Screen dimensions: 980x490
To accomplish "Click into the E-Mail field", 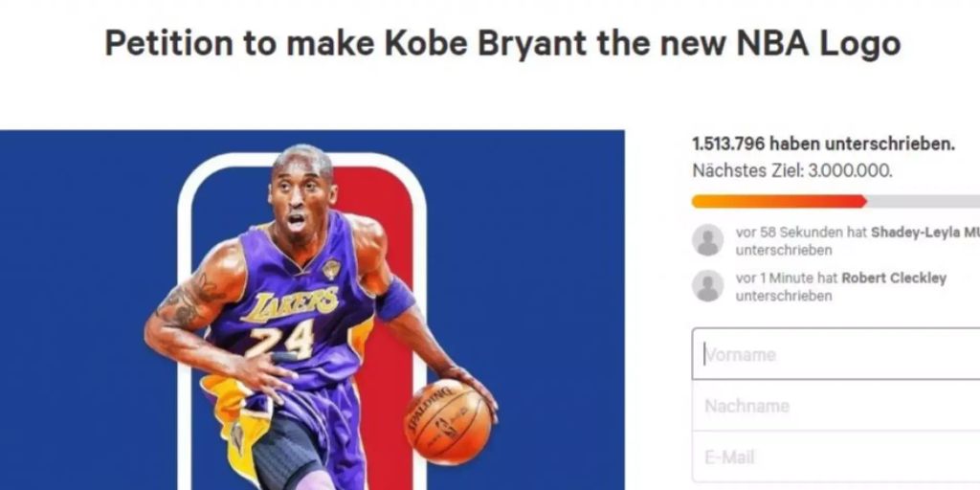I will pyautogui.click(x=835, y=457).
